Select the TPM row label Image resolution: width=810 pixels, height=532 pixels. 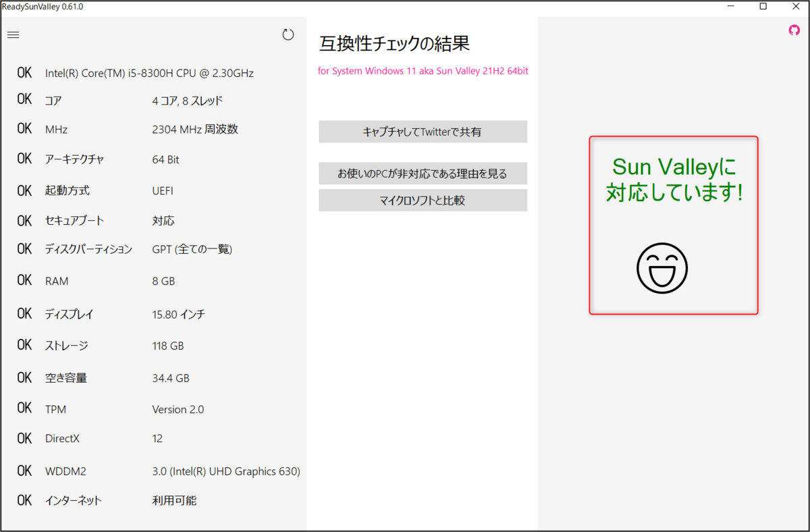(x=55, y=409)
